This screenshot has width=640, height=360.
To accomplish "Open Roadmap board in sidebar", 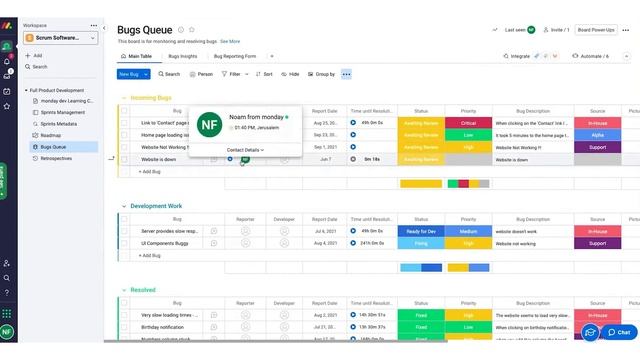I will [51, 135].
